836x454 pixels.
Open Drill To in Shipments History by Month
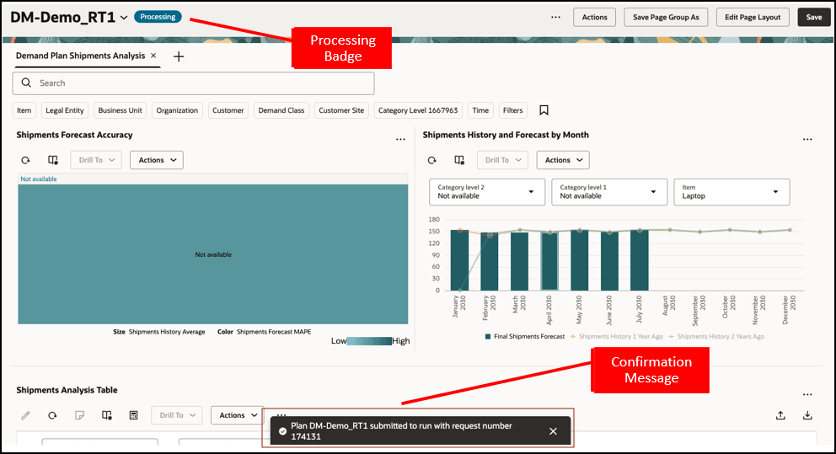pos(503,160)
